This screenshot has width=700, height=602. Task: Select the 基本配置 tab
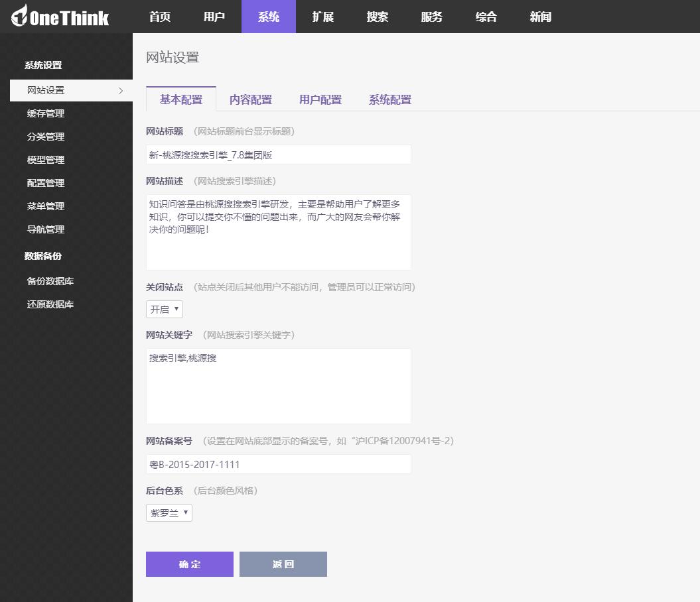180,99
